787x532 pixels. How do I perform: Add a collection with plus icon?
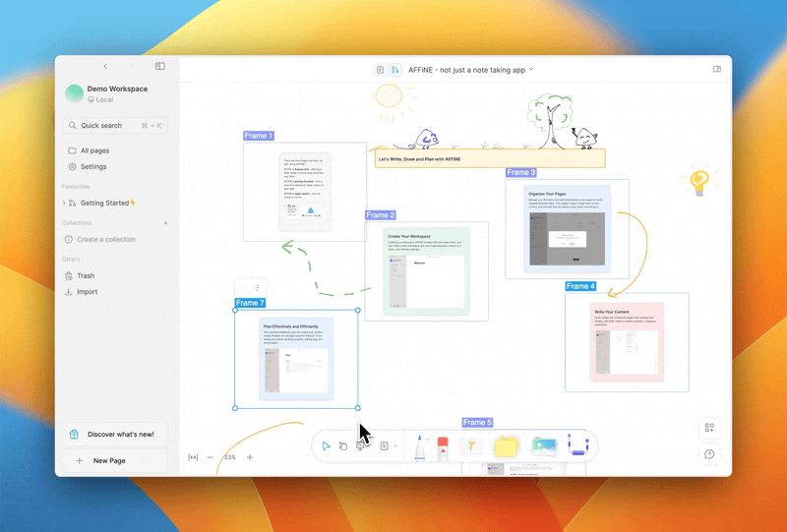[165, 223]
